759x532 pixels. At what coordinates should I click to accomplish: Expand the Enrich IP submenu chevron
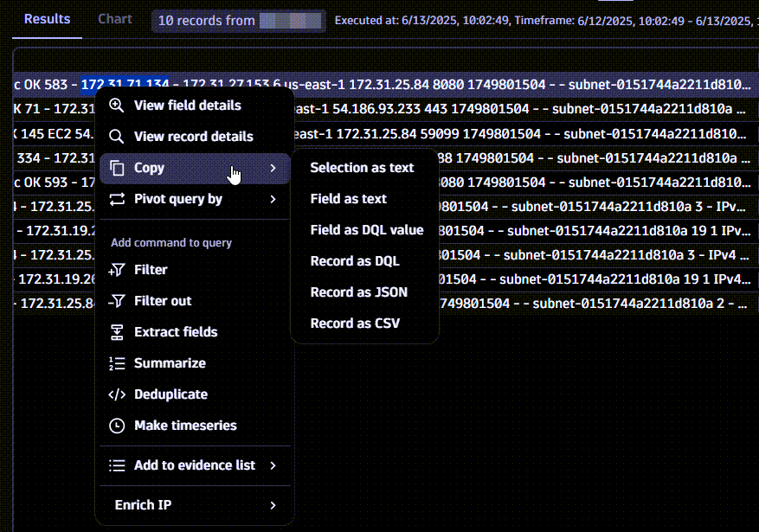coord(273,505)
